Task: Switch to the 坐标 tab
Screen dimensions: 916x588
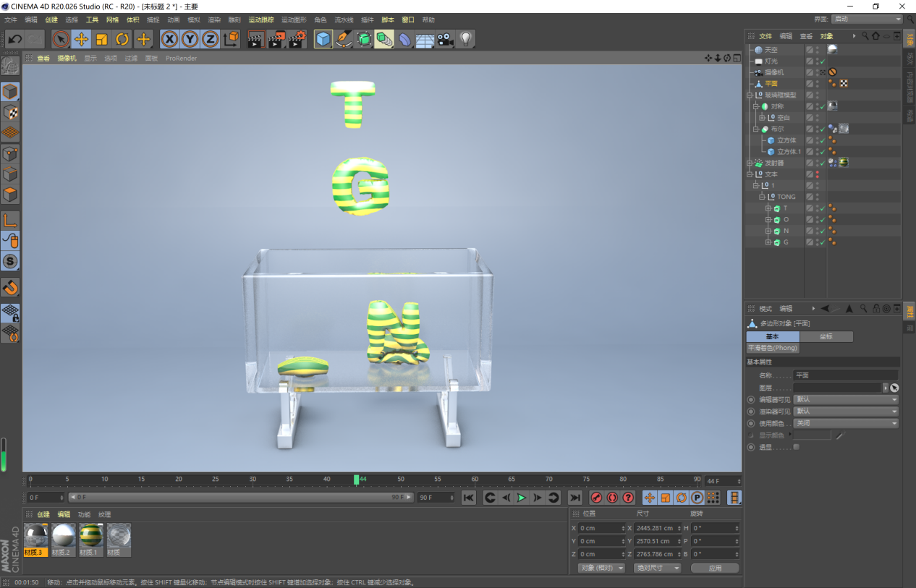Action: click(x=826, y=336)
